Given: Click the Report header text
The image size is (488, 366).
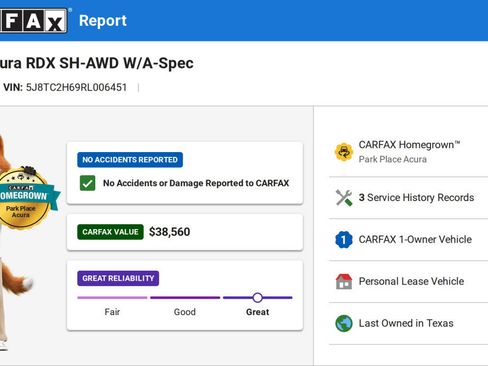Looking at the screenshot, I should pos(103,21).
